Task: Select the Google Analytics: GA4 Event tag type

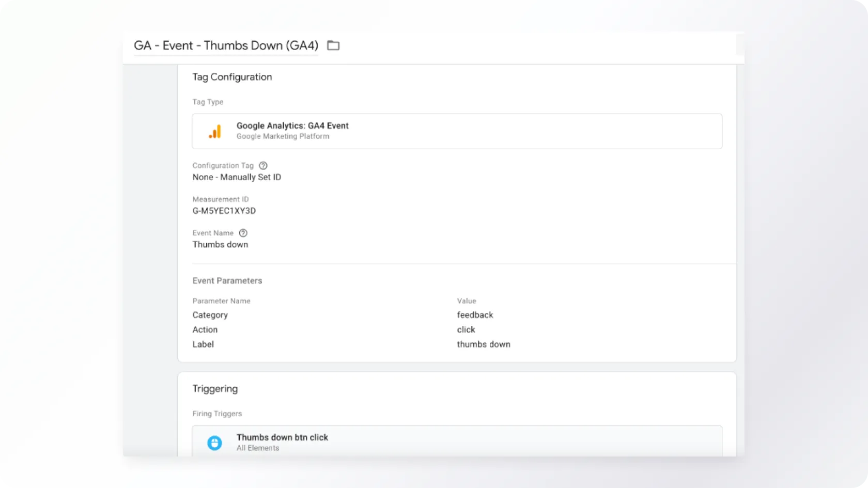Action: [x=292, y=125]
